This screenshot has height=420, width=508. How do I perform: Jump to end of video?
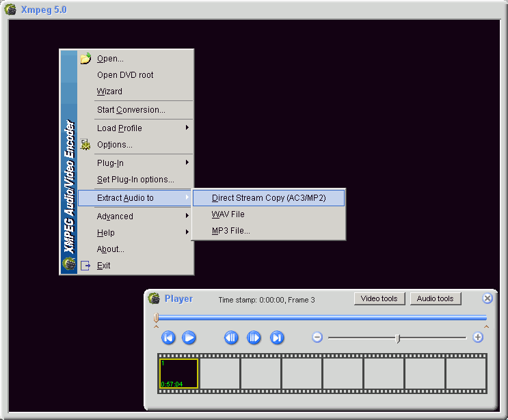coord(277,337)
